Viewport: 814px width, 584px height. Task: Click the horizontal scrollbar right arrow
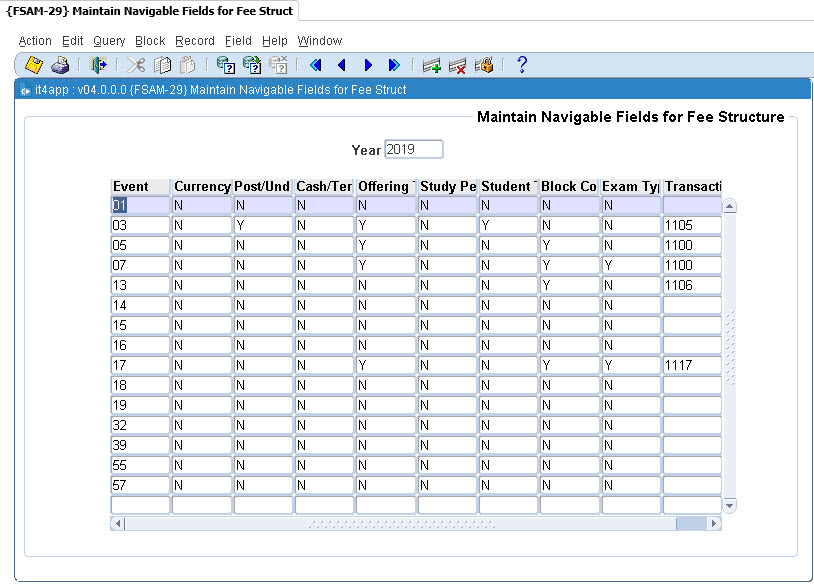tap(714, 524)
